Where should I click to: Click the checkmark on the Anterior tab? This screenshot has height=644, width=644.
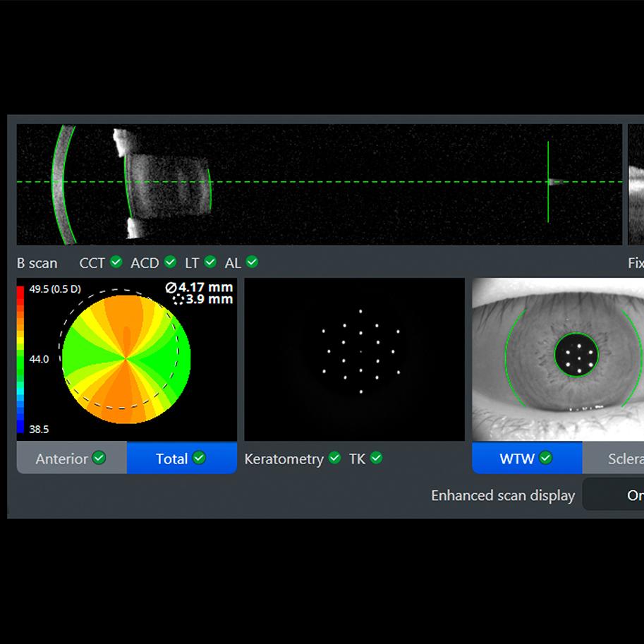coord(97,458)
